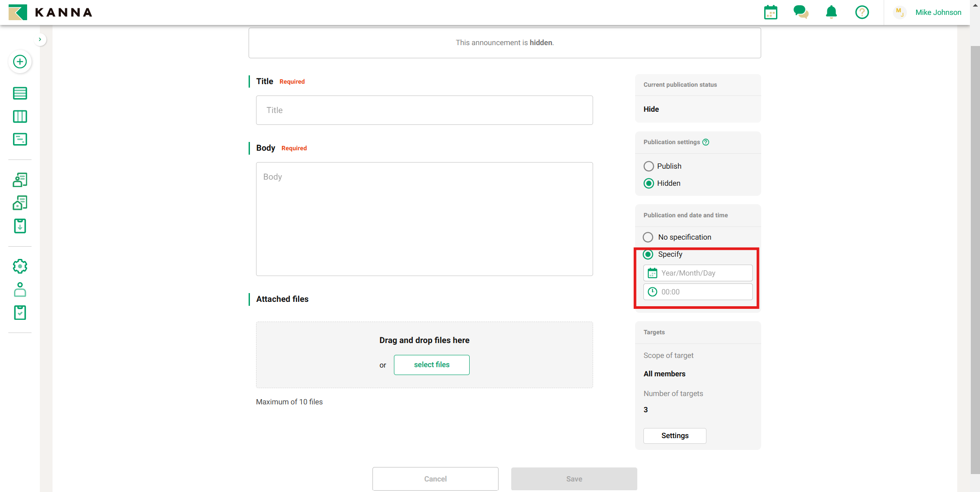
Task: Click the targets Settings button
Action: click(674, 435)
